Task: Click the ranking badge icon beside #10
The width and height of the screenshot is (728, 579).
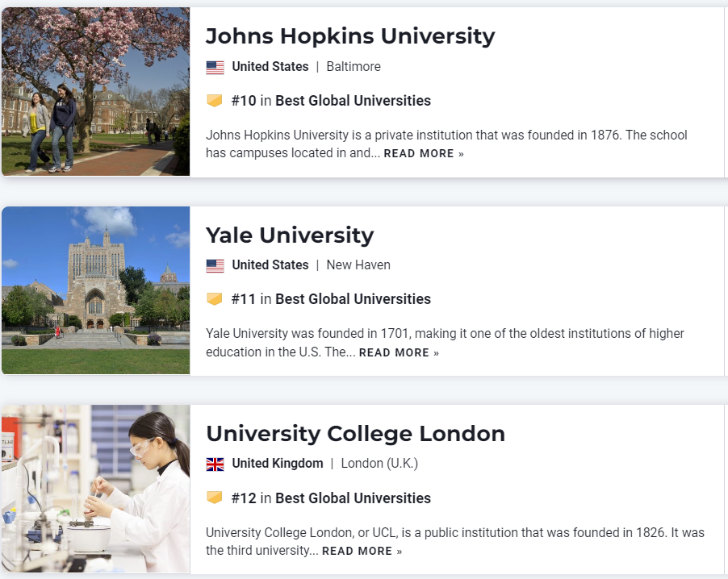Action: (215, 101)
